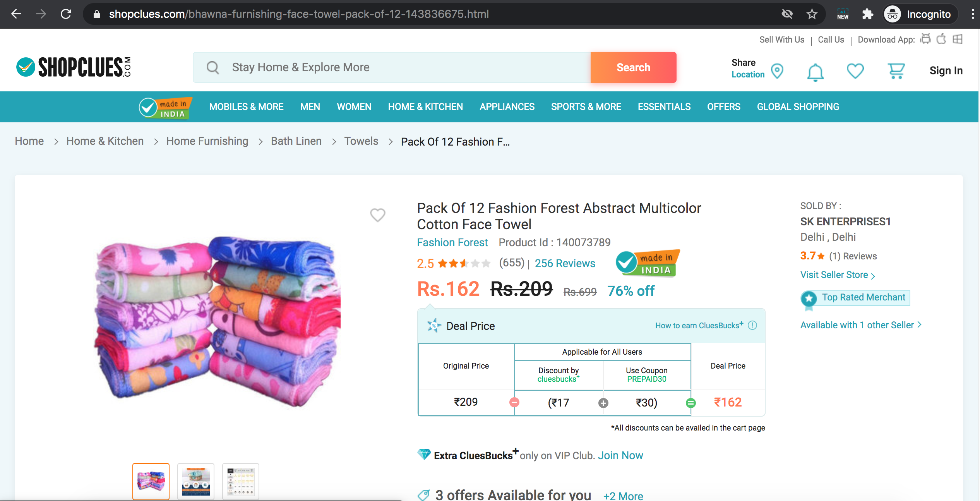Expand Available with 1 other Seller

pyautogui.click(x=861, y=325)
